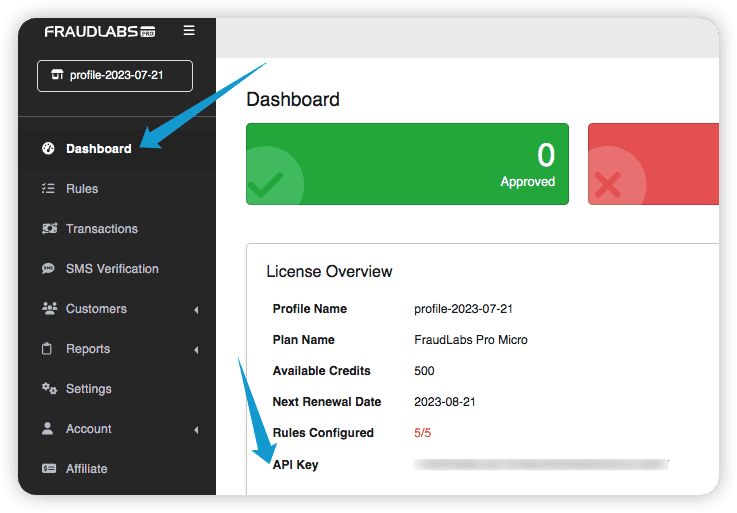The width and height of the screenshot is (737, 513).
Task: Click the Rules Configured label
Action: coord(323,433)
